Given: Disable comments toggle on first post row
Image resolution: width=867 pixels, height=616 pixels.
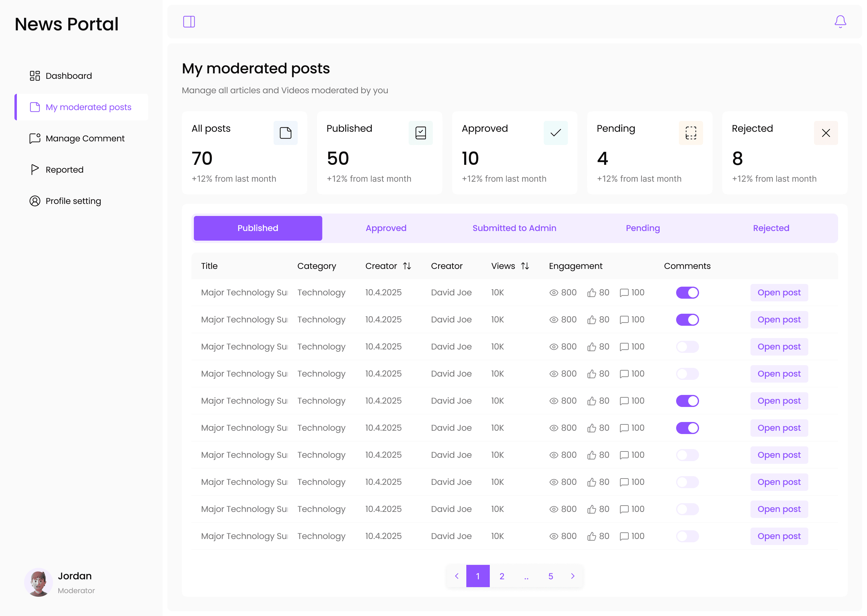Looking at the screenshot, I should pos(687,293).
